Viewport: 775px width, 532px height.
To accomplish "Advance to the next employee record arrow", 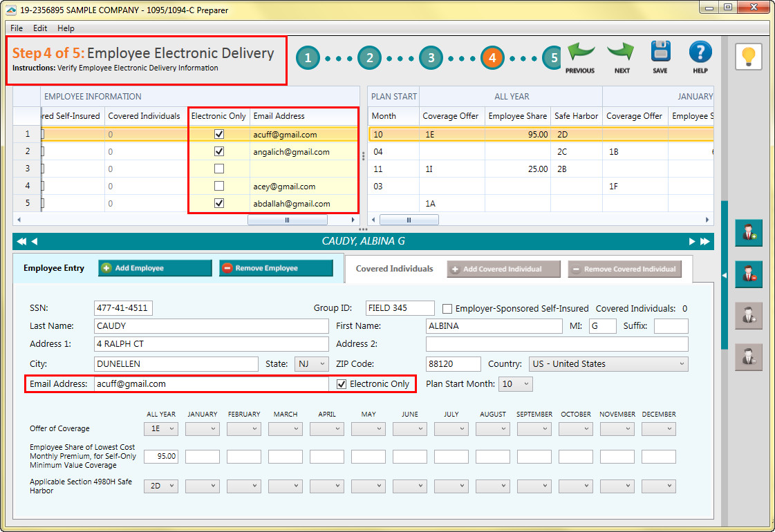I will (692, 240).
